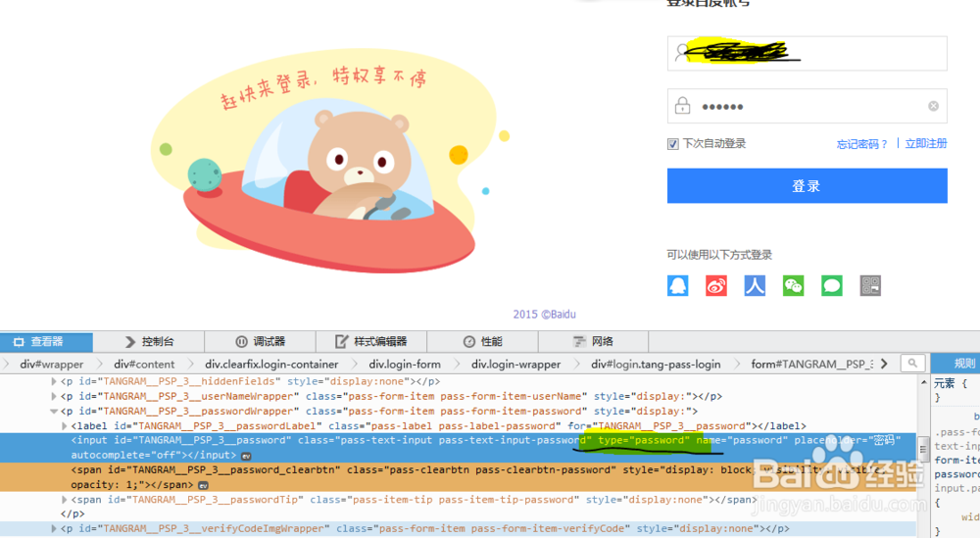Click the ev badge on the password input node

[246, 456]
